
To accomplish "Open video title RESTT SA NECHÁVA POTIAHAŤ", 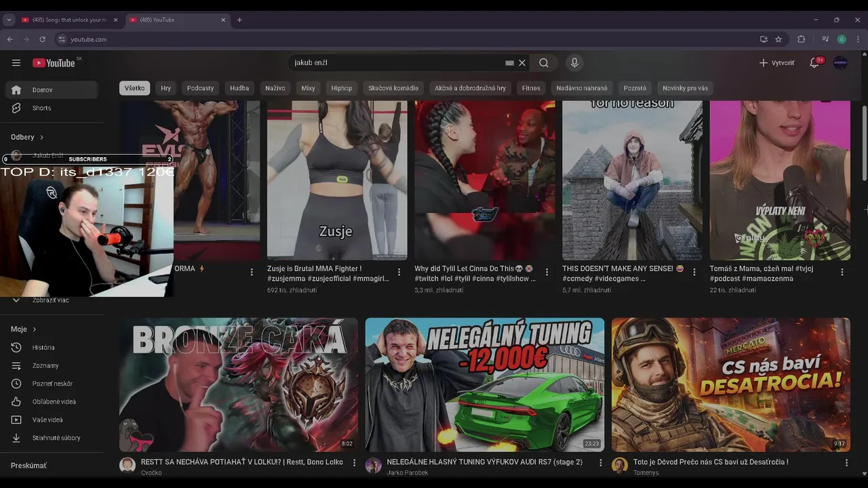I will point(242,462).
